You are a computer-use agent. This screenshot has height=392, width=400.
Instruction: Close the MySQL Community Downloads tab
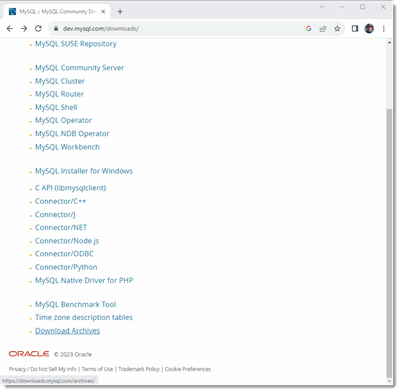point(103,12)
